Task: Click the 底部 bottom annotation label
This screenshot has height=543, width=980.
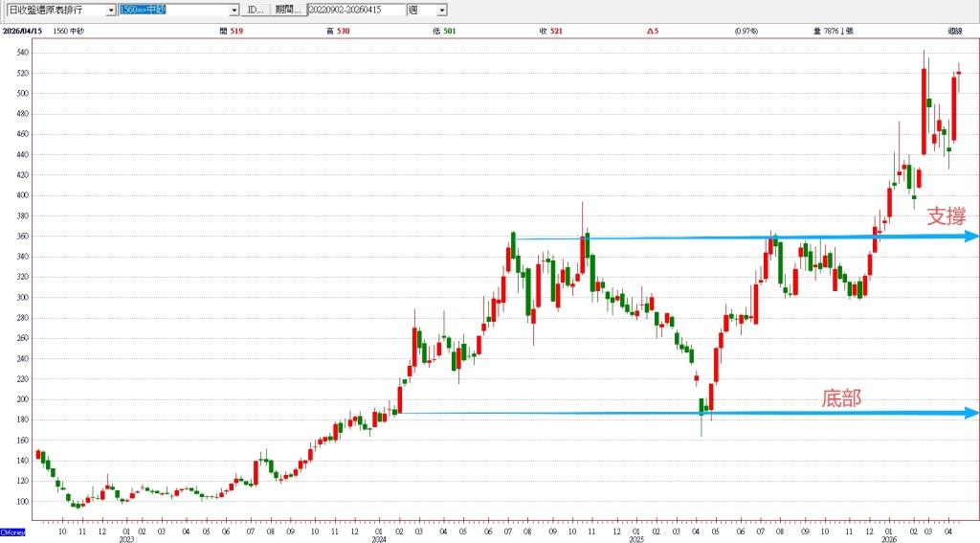Action: pyautogui.click(x=841, y=397)
